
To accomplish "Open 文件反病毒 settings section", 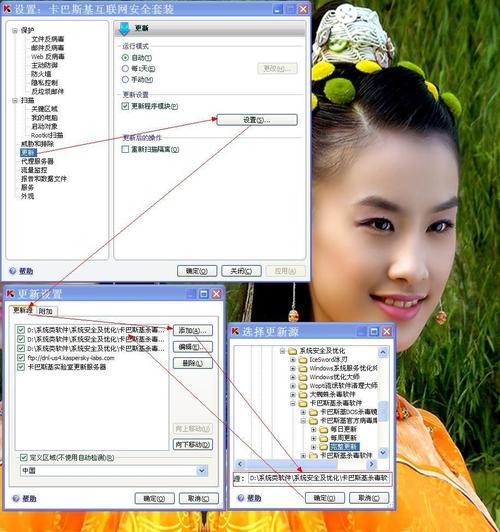I will coord(48,39).
